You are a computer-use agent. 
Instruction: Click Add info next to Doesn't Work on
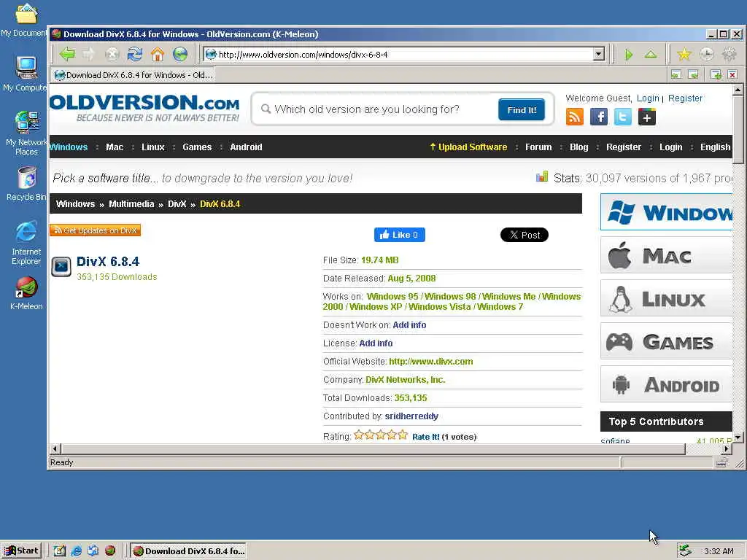click(x=409, y=324)
